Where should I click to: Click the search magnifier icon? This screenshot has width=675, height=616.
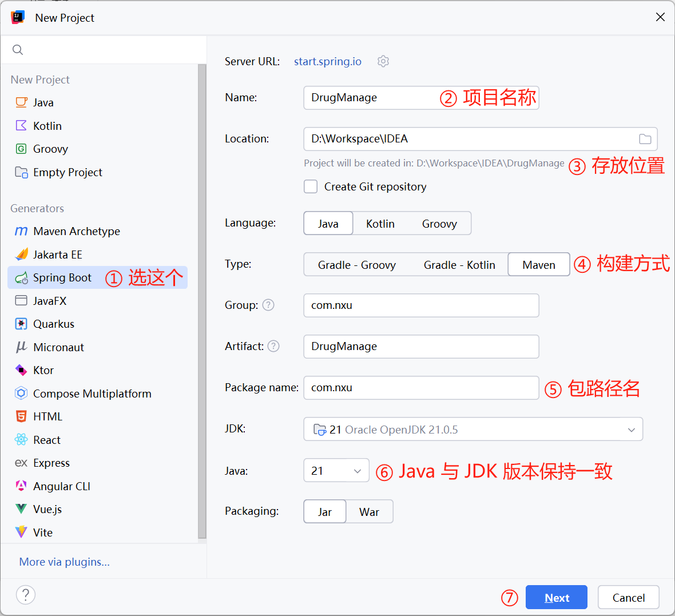[18, 50]
